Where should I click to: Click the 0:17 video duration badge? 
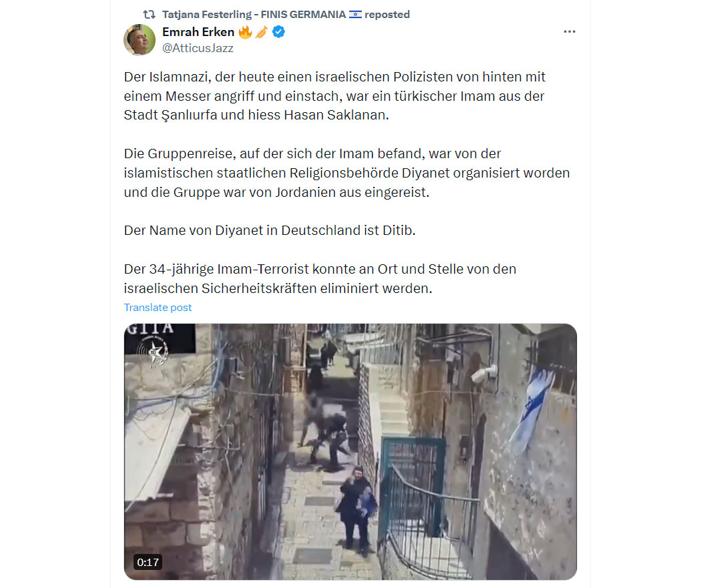pyautogui.click(x=148, y=562)
